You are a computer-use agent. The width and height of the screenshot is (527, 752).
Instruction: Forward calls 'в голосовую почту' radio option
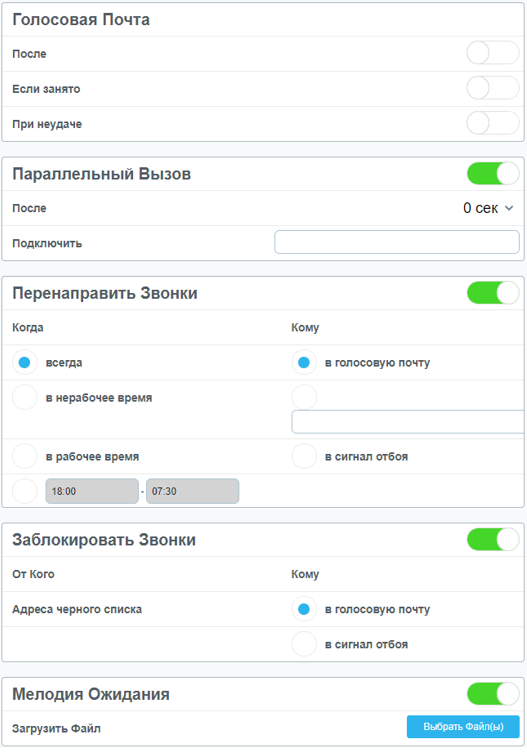click(304, 362)
